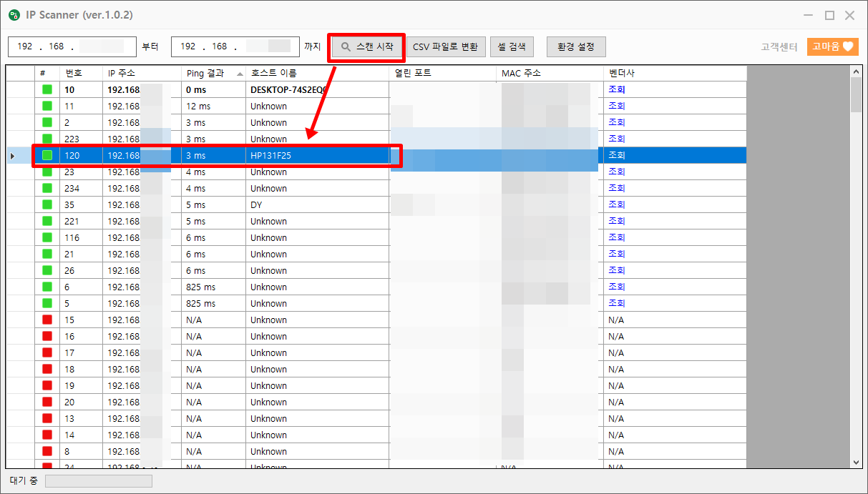Click 조회 vendor link in row 223

click(616, 139)
